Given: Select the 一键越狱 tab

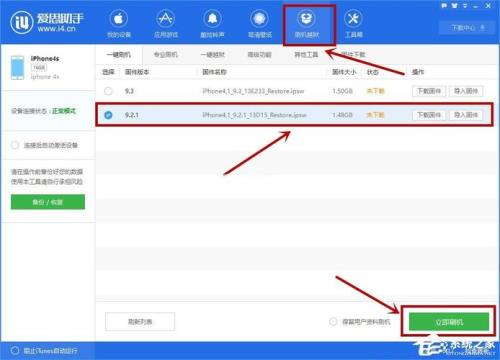Looking at the screenshot, I should 213,55.
